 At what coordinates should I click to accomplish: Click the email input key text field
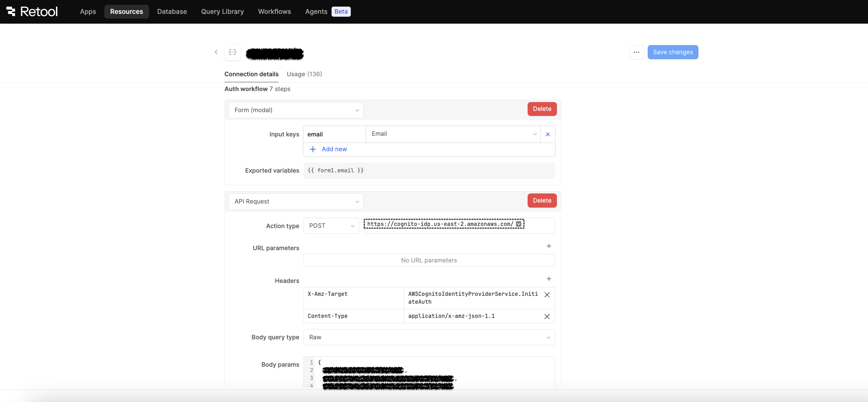tap(334, 134)
